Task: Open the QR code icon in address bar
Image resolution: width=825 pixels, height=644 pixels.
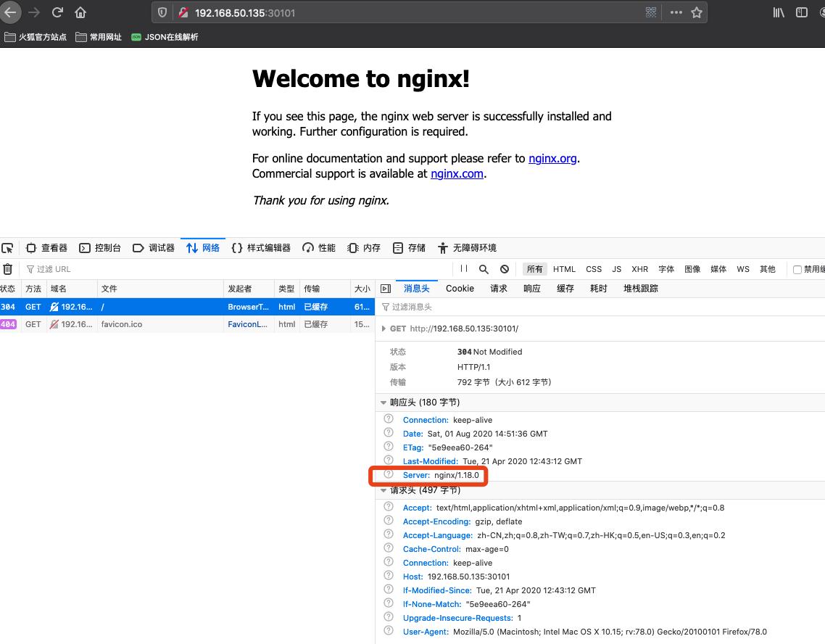Action: [651, 12]
